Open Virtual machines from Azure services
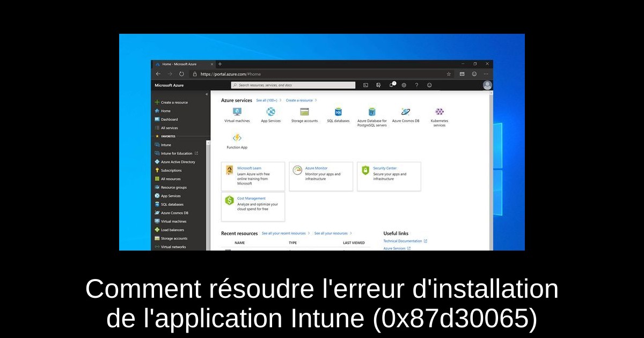 click(x=237, y=112)
